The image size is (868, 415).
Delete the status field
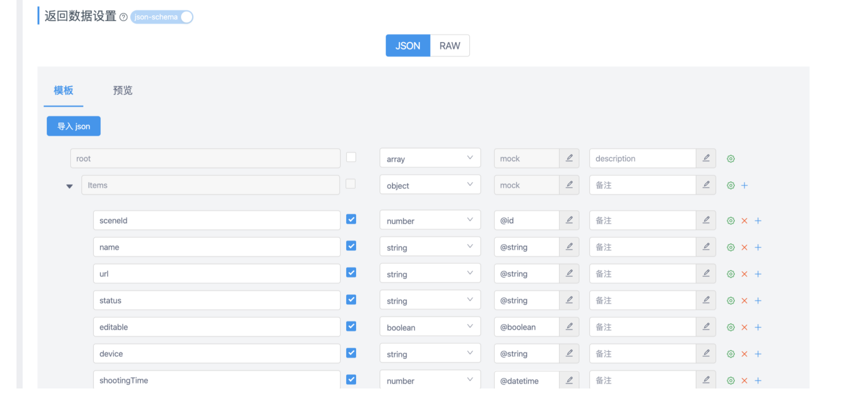[x=745, y=301]
